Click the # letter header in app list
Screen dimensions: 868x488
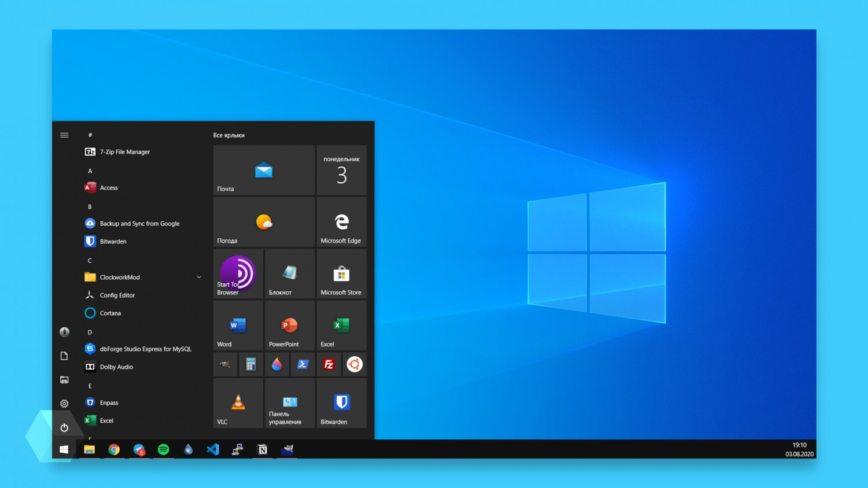click(90, 135)
